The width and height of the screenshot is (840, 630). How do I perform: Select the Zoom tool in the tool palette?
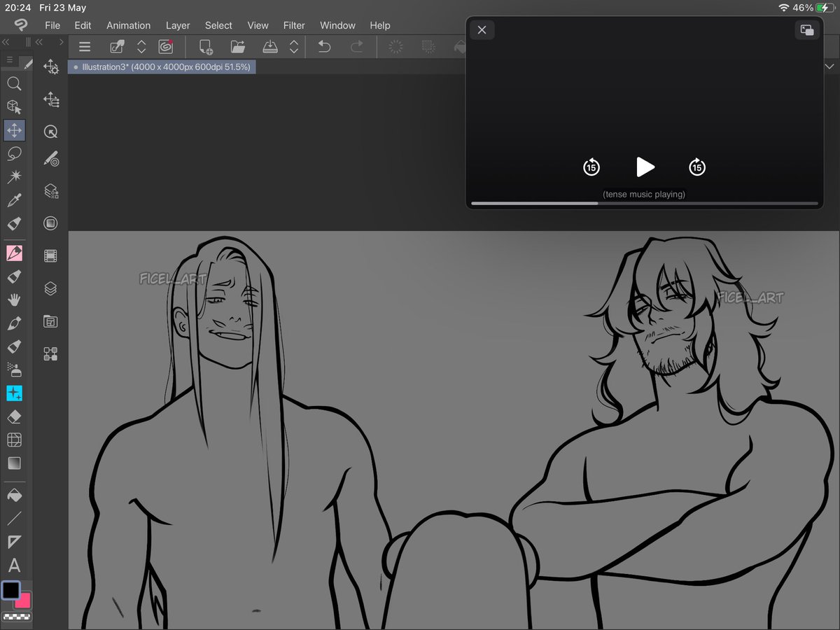(x=15, y=84)
